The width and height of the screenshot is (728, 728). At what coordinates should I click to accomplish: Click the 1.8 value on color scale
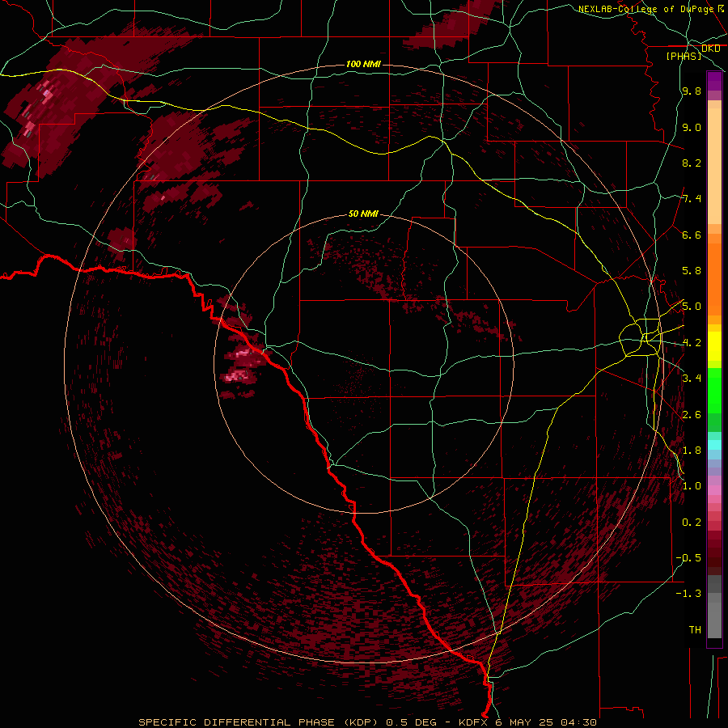click(x=692, y=451)
